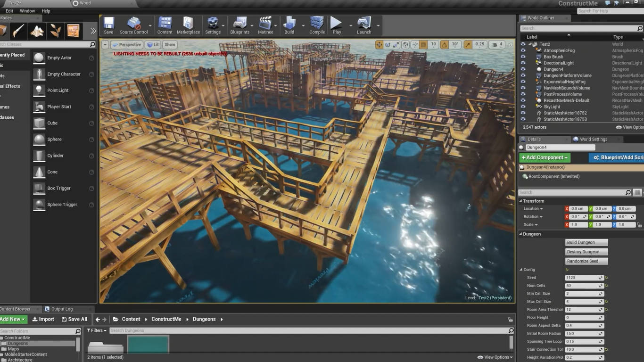
Task: Select the Source Control icon
Action: click(x=133, y=25)
